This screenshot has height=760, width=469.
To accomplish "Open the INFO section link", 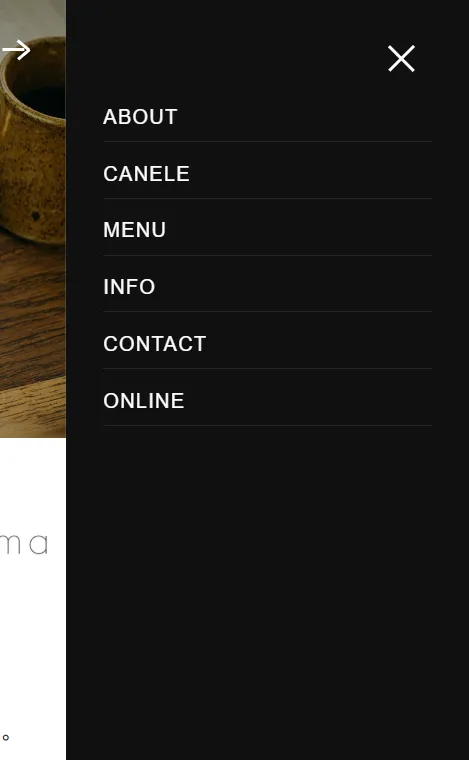I will (129, 286).
